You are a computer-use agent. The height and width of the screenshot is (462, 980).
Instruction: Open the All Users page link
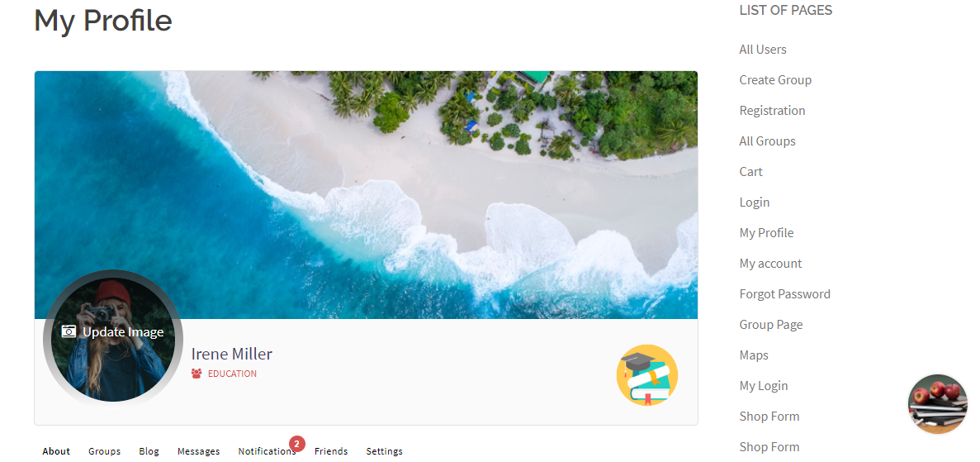coord(763,50)
